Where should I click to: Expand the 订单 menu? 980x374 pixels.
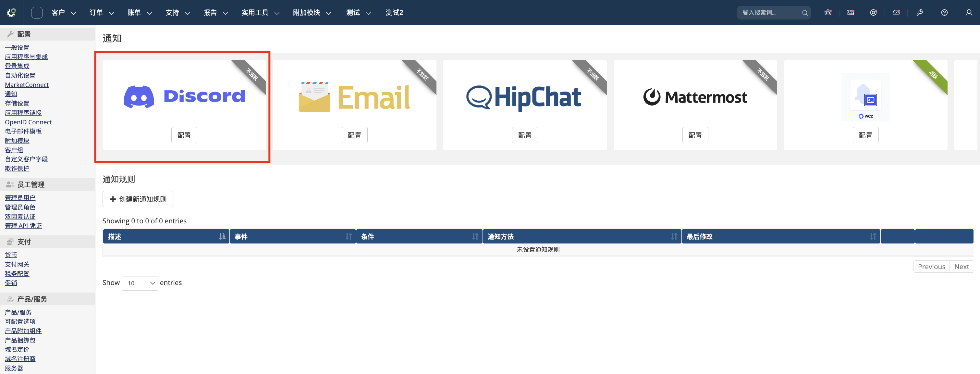[102, 13]
